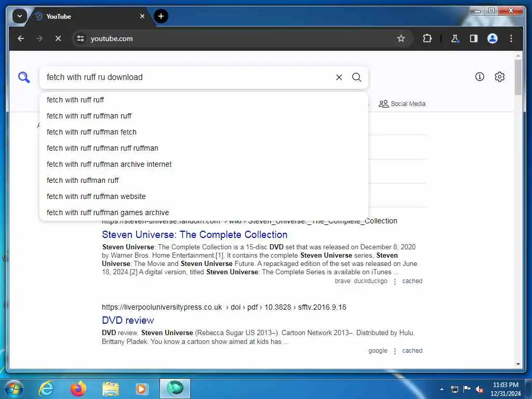View site information icon in address bar
532x399 pixels.
pyautogui.click(x=81, y=38)
